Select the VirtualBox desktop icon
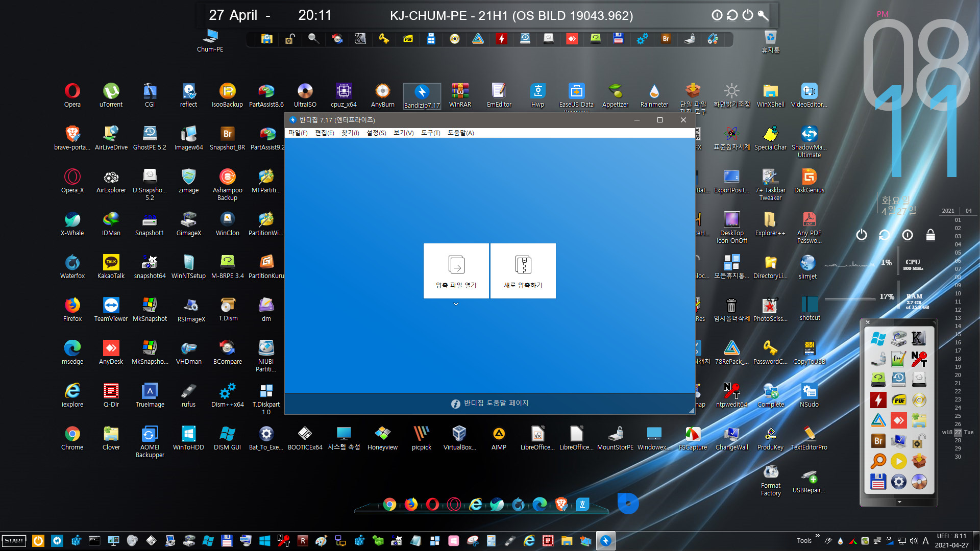This screenshot has height=551, width=980. click(459, 438)
